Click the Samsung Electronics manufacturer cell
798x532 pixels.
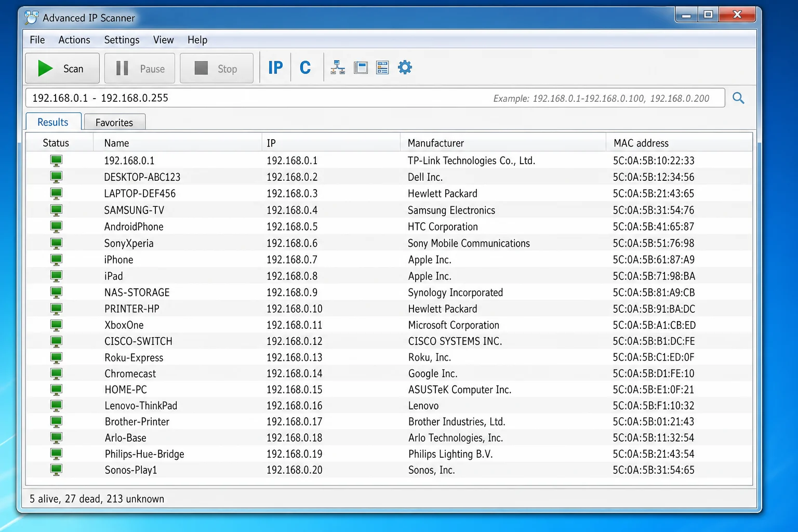[451, 210]
